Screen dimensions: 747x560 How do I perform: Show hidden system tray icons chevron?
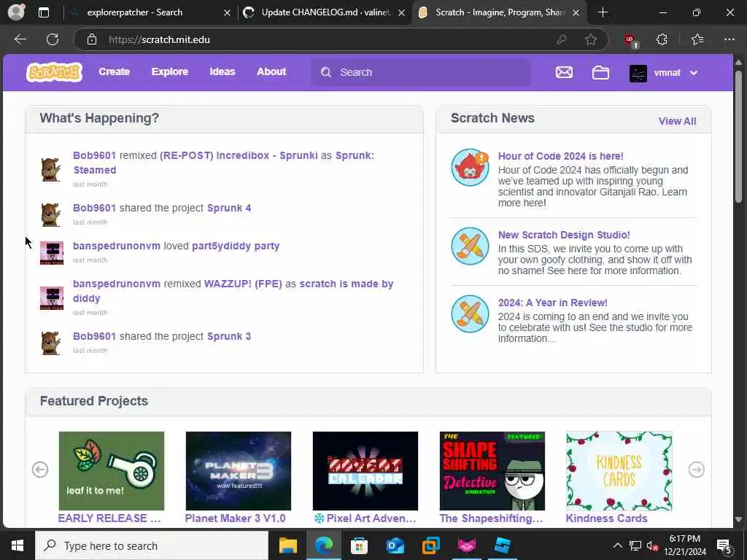[617, 545]
